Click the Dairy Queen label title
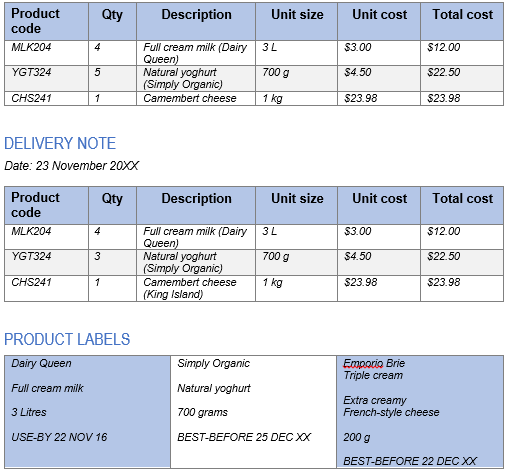 pos(41,363)
